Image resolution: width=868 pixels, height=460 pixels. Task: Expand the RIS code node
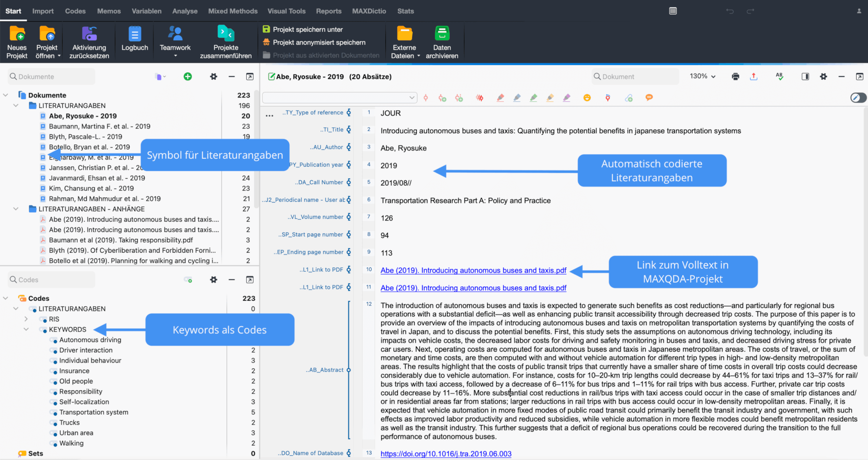[26, 319]
